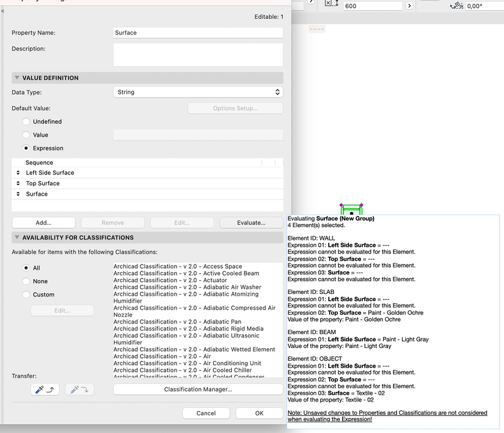This screenshot has width=504, height=433.
Task: Select the Value default value option
Action: (x=26, y=135)
